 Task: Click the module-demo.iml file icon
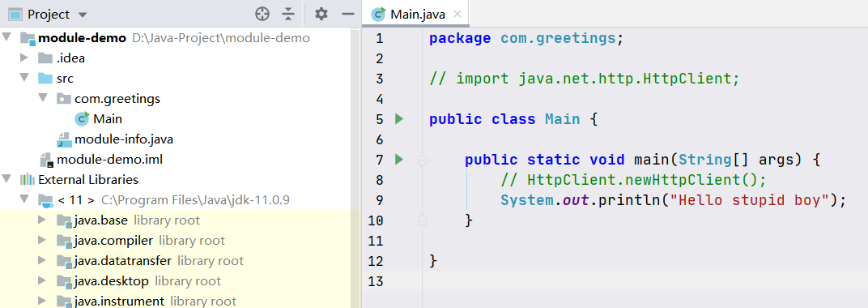[46, 160]
